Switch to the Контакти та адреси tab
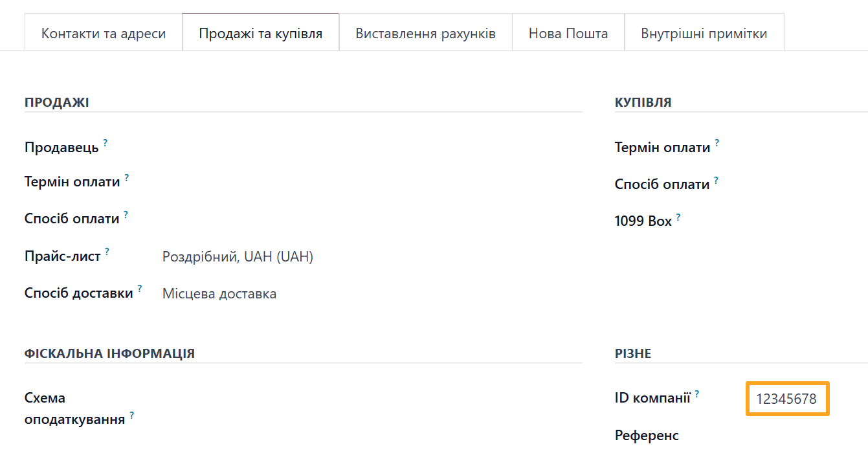Viewport: 868px width, 455px height. (103, 32)
